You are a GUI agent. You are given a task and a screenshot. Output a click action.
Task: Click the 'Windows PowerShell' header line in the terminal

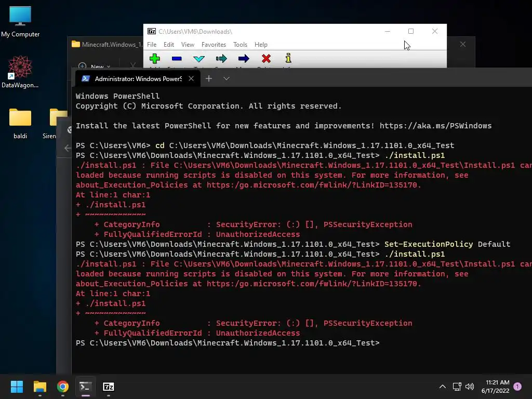point(117,96)
